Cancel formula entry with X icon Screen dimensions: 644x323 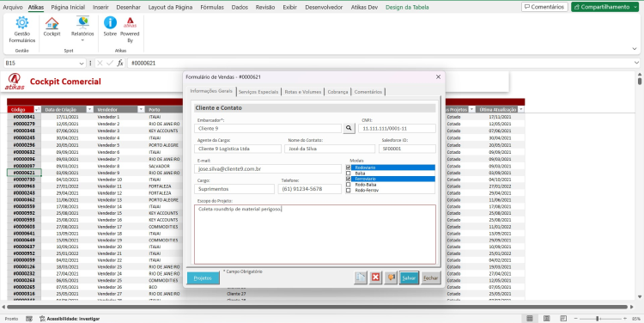coord(100,63)
